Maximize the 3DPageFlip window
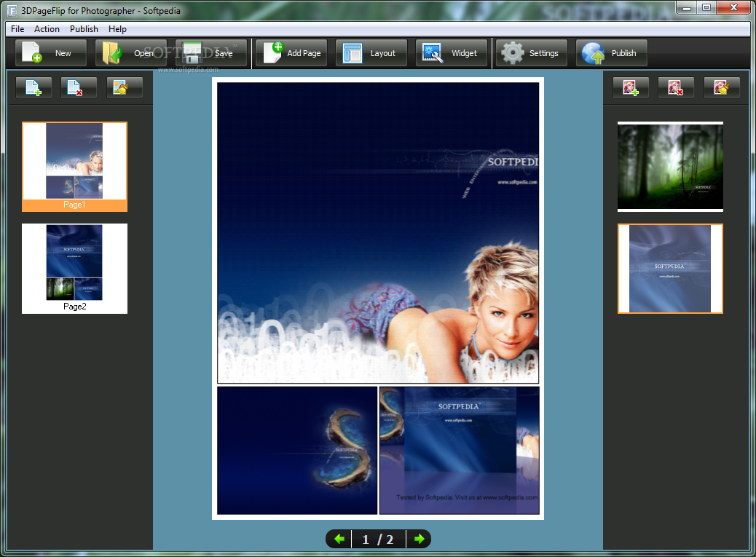 point(706,8)
